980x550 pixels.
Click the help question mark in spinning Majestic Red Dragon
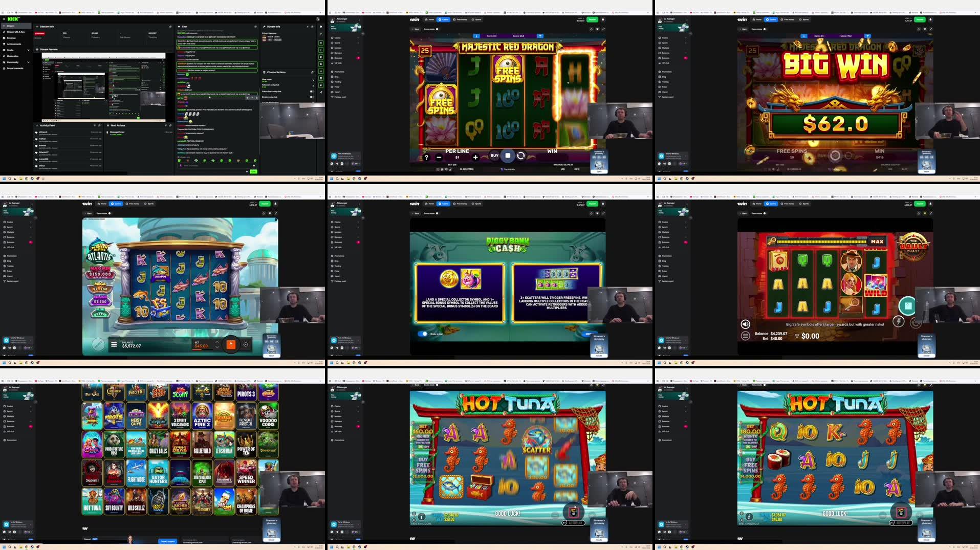tap(426, 158)
